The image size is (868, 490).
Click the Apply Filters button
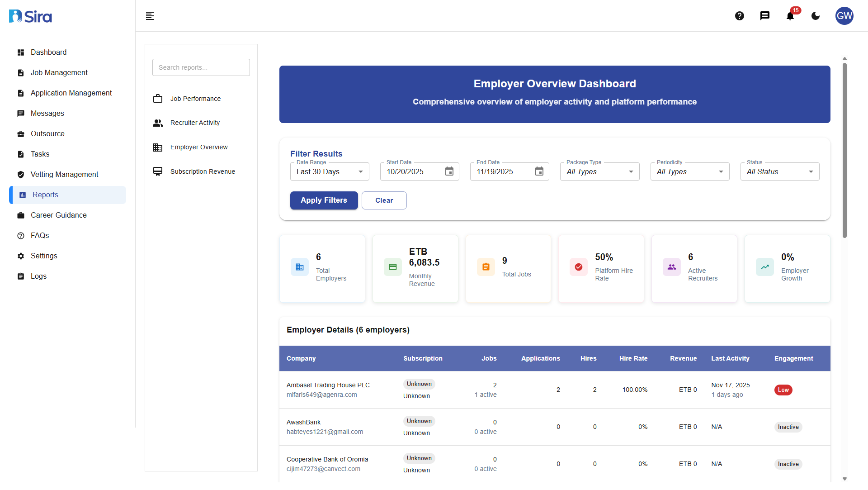pos(324,200)
